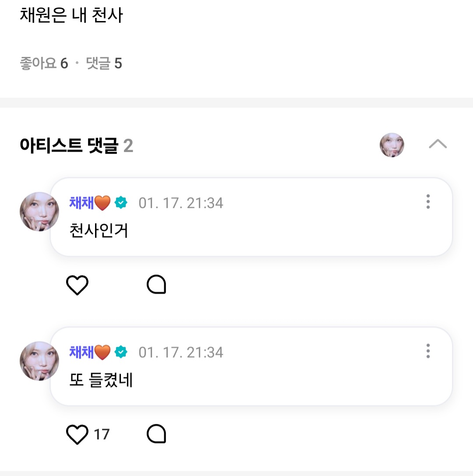Image resolution: width=473 pixels, height=476 pixels.
Task: Tap the verified badge on the second 채채 comment
Action: (121, 352)
